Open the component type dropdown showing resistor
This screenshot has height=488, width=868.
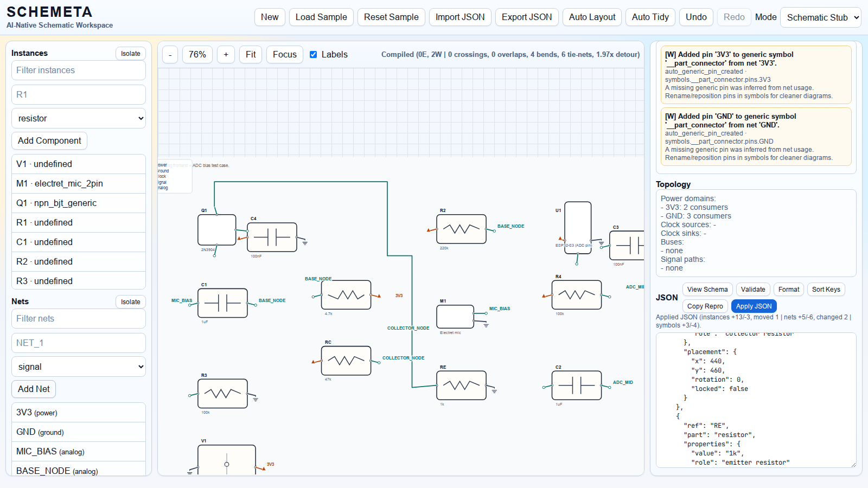point(79,118)
